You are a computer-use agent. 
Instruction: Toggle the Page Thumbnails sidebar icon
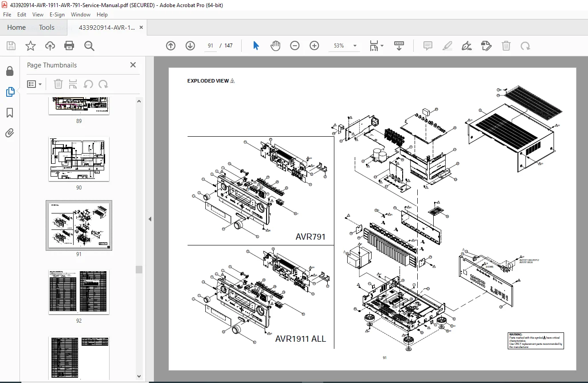10,92
